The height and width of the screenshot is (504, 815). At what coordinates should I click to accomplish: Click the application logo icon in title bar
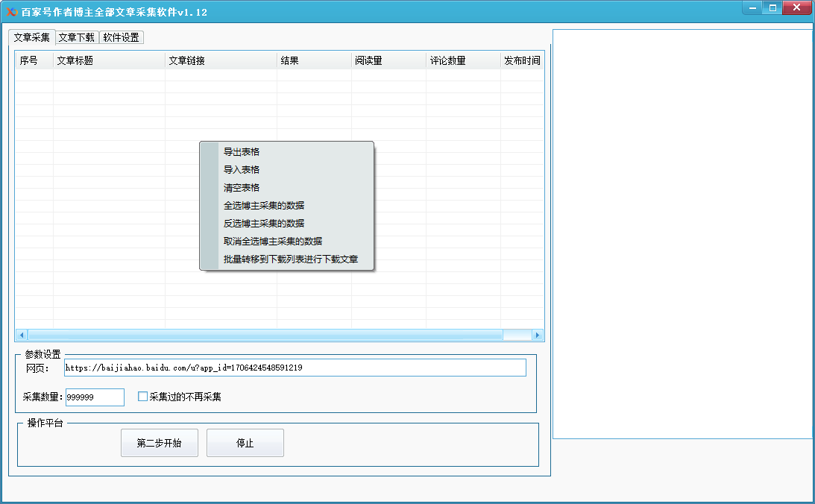12,12
